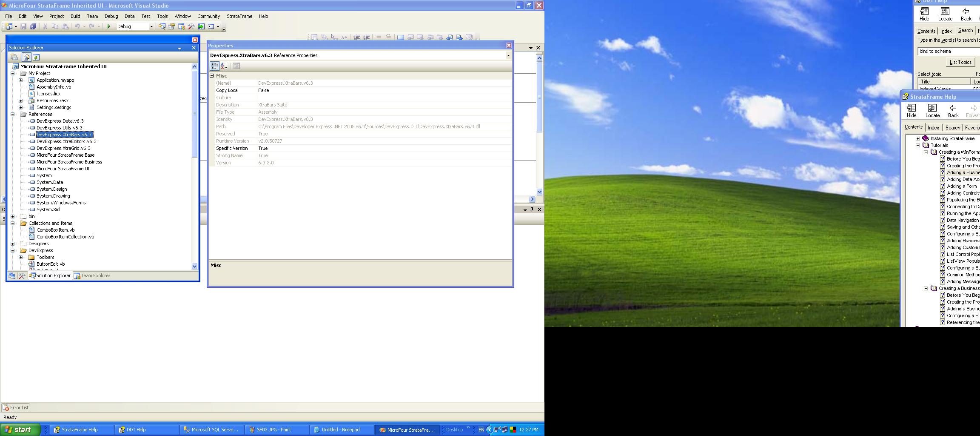Open the StrataFrame menu
The image size is (980, 436).
239,16
